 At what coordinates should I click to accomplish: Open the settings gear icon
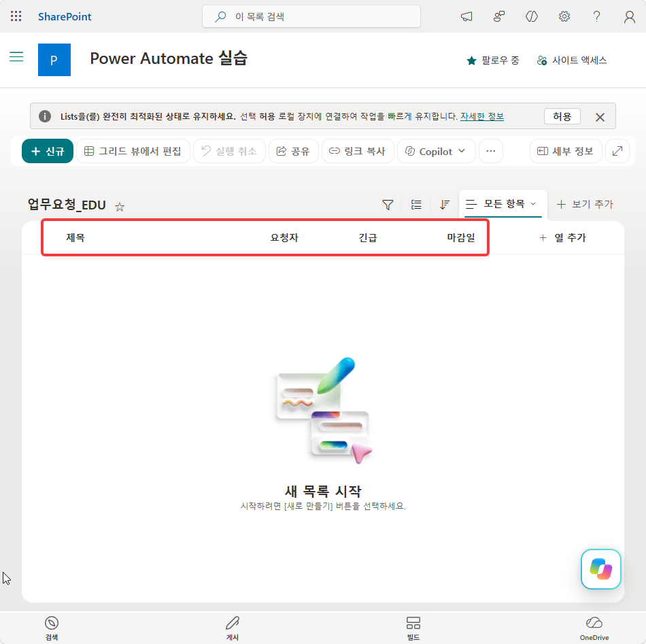coord(564,16)
